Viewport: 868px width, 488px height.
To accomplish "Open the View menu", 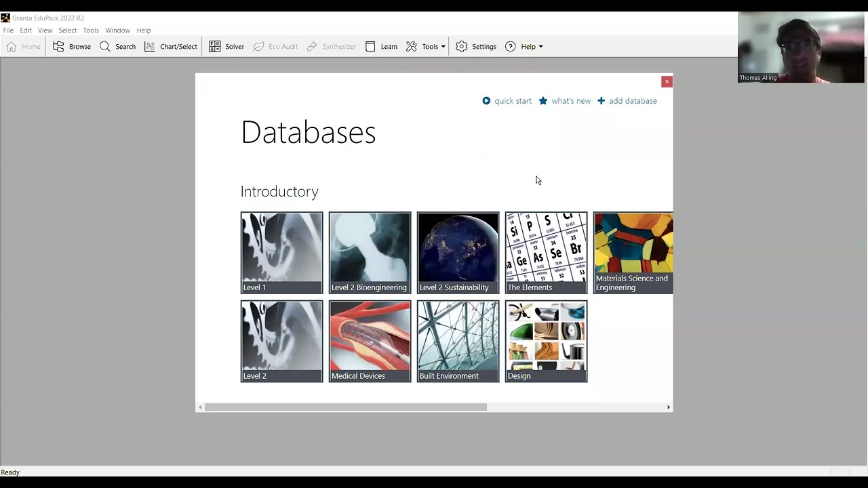I will (45, 30).
